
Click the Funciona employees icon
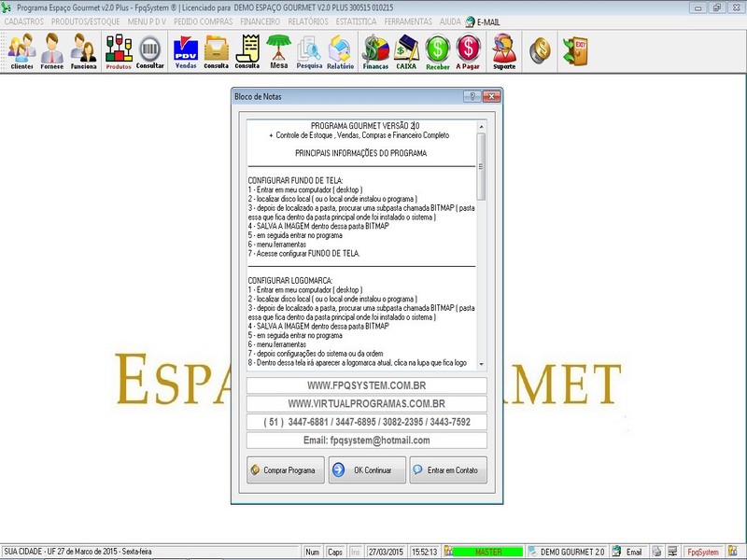[83, 52]
